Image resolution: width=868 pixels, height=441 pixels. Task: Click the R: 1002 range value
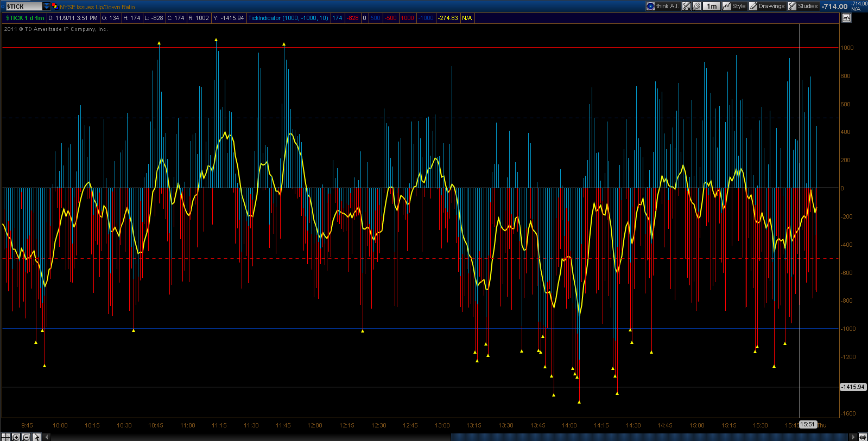point(199,18)
